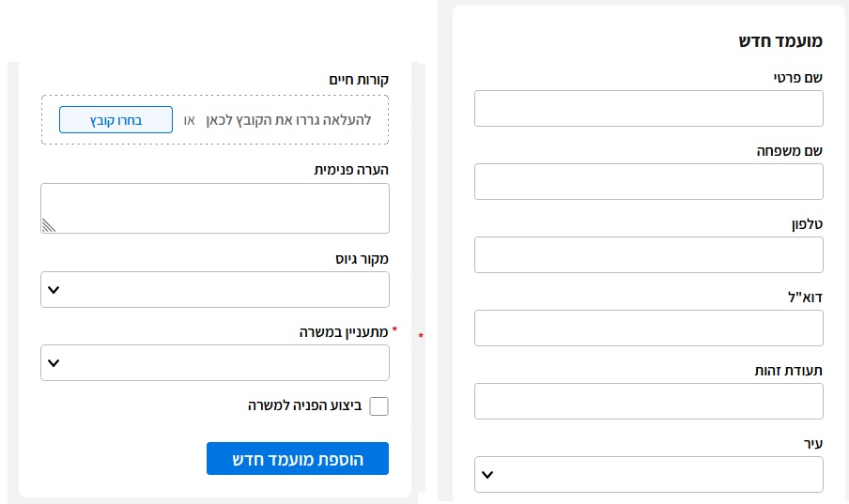The image size is (849, 504).
Task: Expand the מקור גיוס recruitment source dropdown
Action: (x=215, y=290)
